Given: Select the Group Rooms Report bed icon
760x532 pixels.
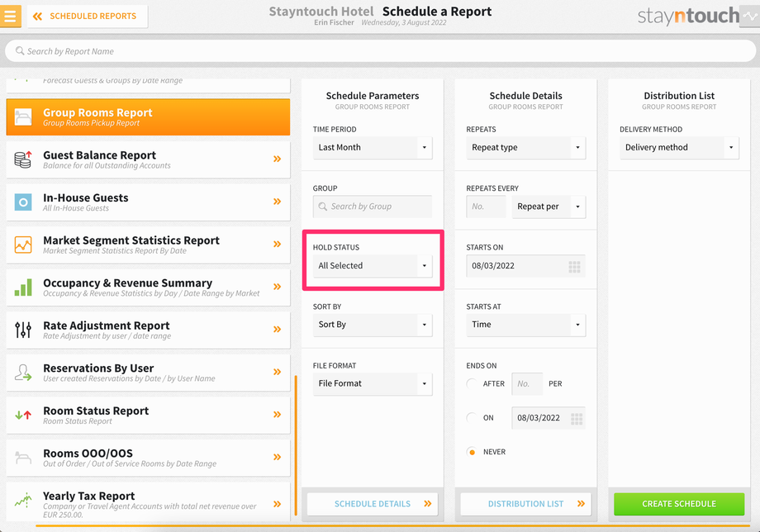Looking at the screenshot, I should pyautogui.click(x=23, y=116).
